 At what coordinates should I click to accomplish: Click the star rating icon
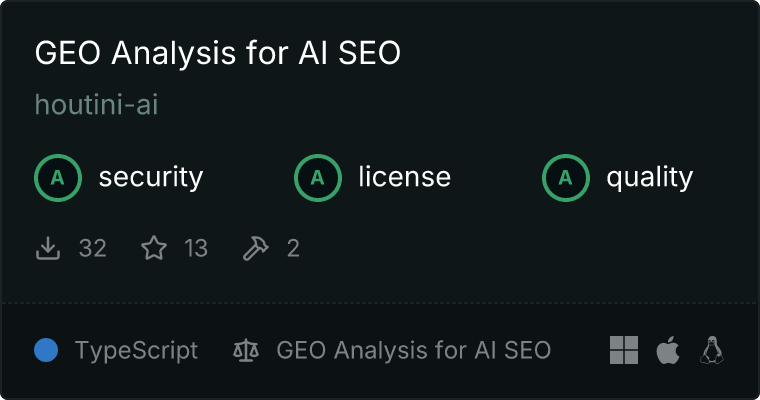[154, 248]
